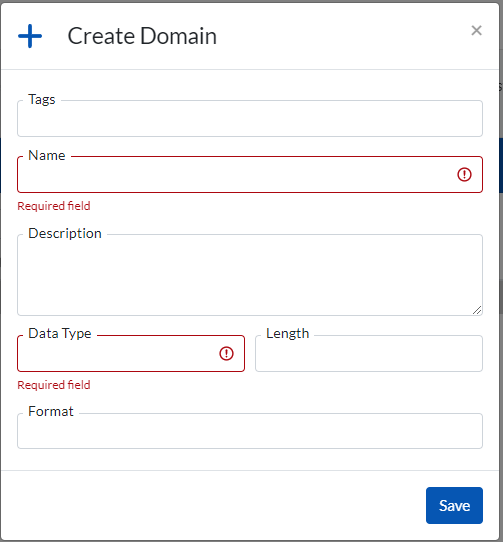Viewport: 503px width, 542px height.
Task: Click the Data Type field label
Action: tap(60, 334)
